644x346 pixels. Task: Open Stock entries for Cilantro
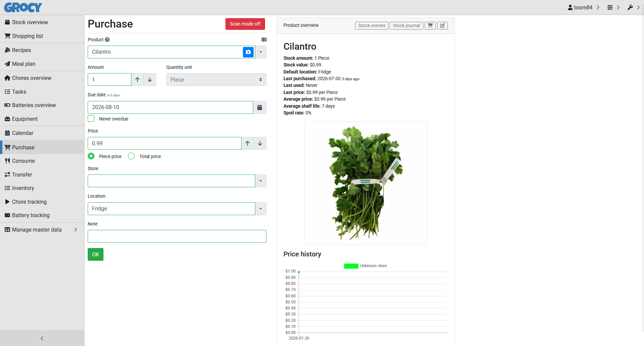[372, 26]
